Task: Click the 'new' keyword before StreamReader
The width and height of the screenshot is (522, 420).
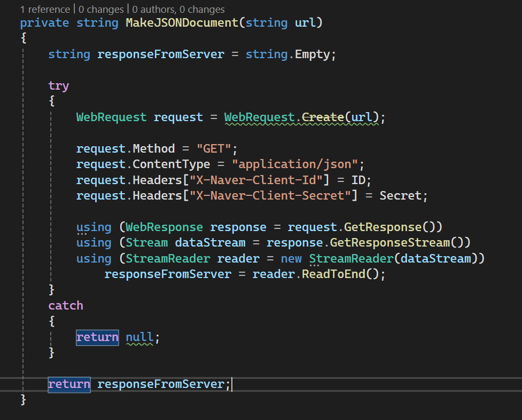Action: 291,258
